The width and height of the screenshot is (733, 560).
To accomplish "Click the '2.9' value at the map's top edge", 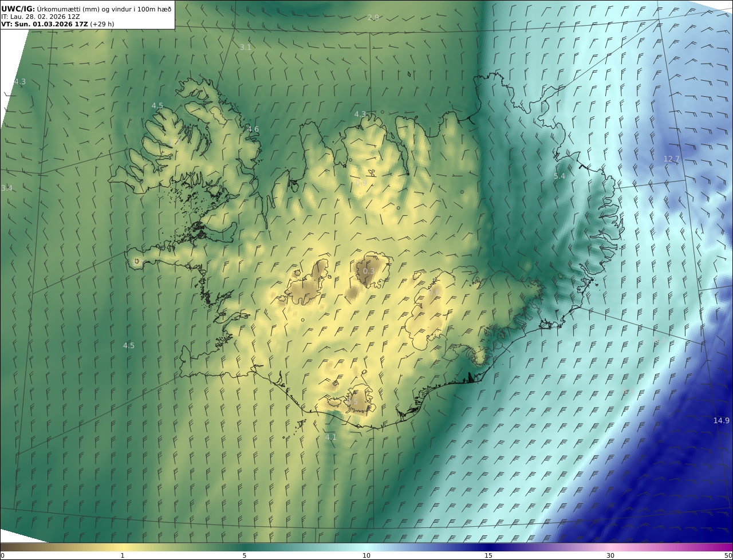I will (373, 18).
